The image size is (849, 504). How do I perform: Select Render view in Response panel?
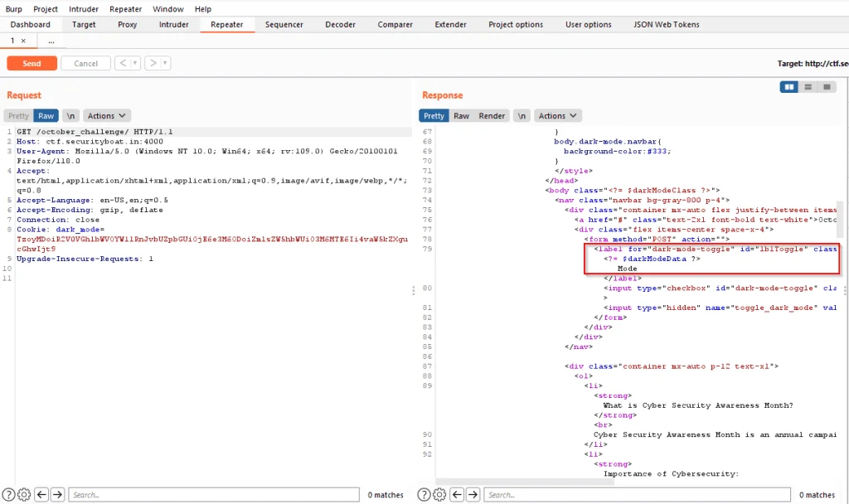coord(492,116)
